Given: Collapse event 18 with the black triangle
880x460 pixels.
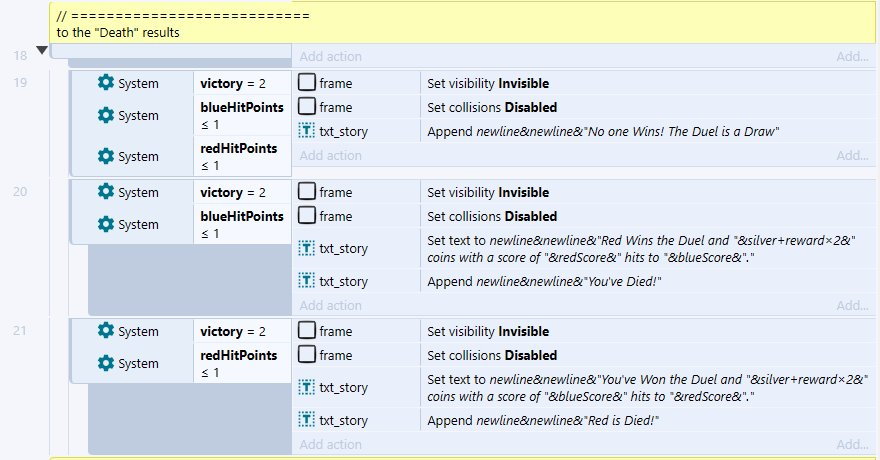Looking at the screenshot, I should click(41, 50).
